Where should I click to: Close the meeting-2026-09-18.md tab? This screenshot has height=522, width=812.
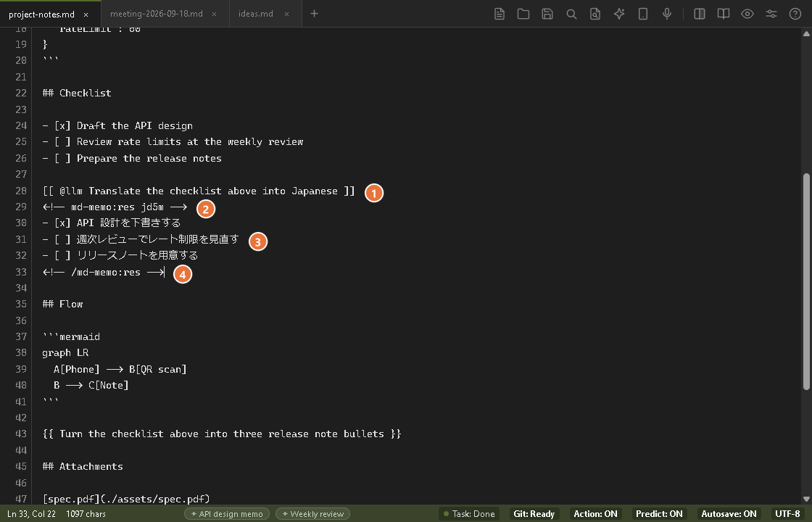click(215, 14)
